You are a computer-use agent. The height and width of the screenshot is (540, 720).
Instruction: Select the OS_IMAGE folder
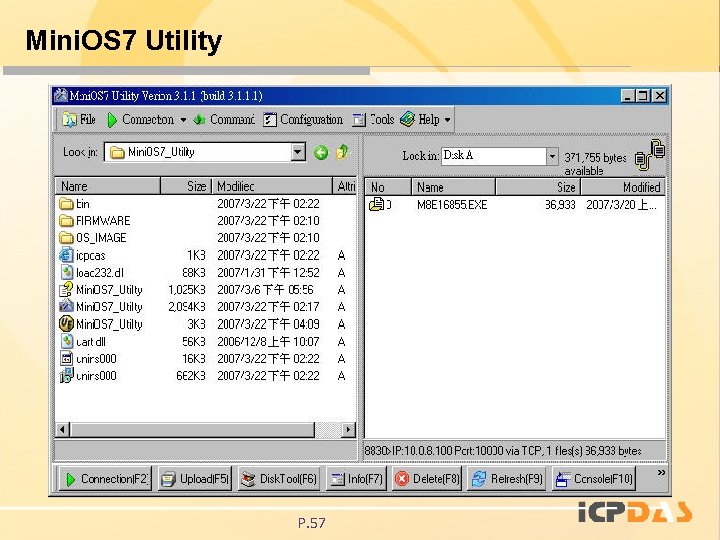[92, 238]
